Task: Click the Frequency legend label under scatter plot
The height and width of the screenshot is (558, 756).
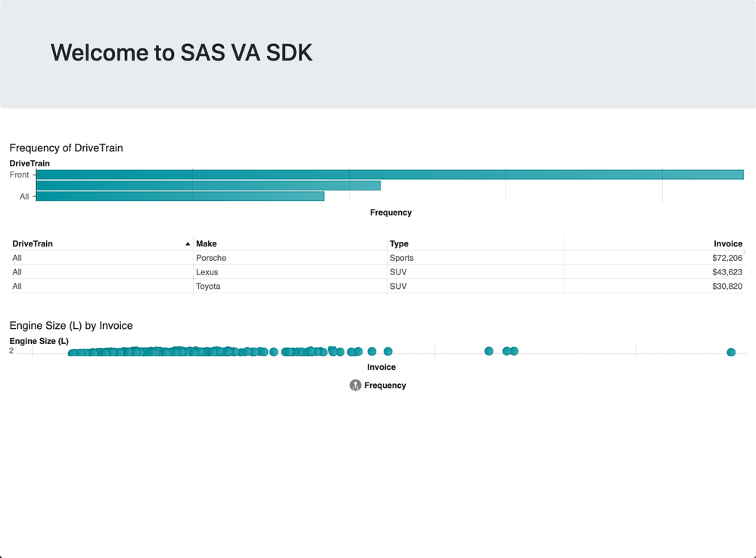Action: click(385, 386)
